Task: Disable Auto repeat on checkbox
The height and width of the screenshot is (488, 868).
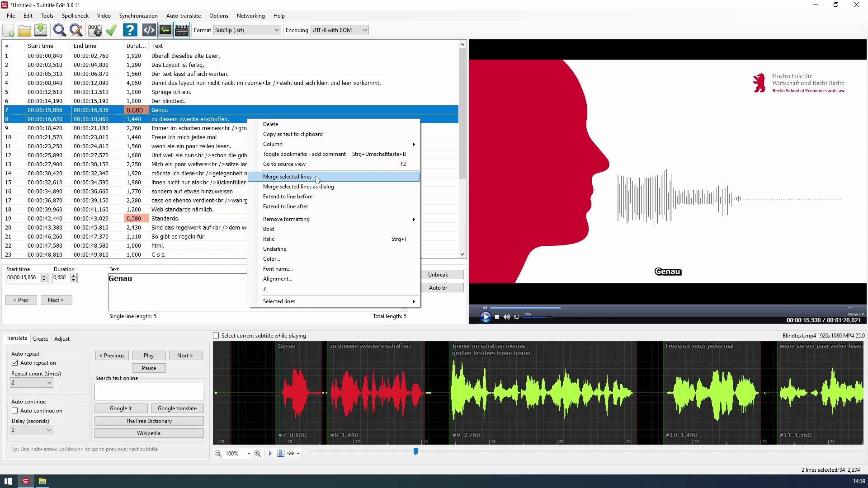Action: pos(15,363)
